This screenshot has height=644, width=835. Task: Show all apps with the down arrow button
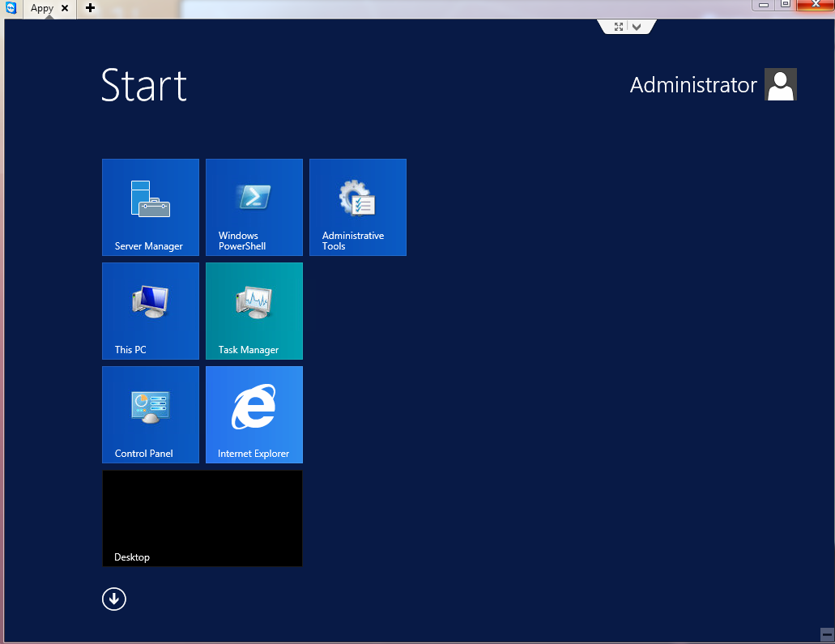click(114, 599)
